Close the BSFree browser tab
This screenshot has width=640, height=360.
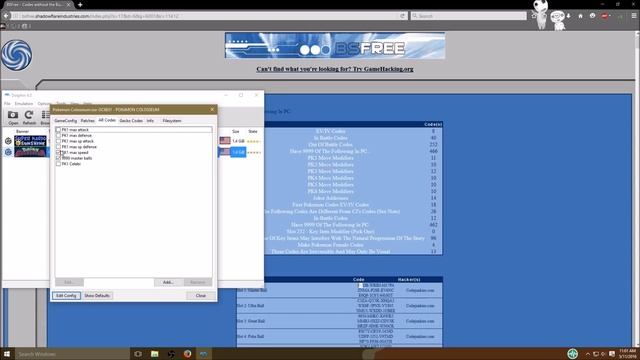69,4
